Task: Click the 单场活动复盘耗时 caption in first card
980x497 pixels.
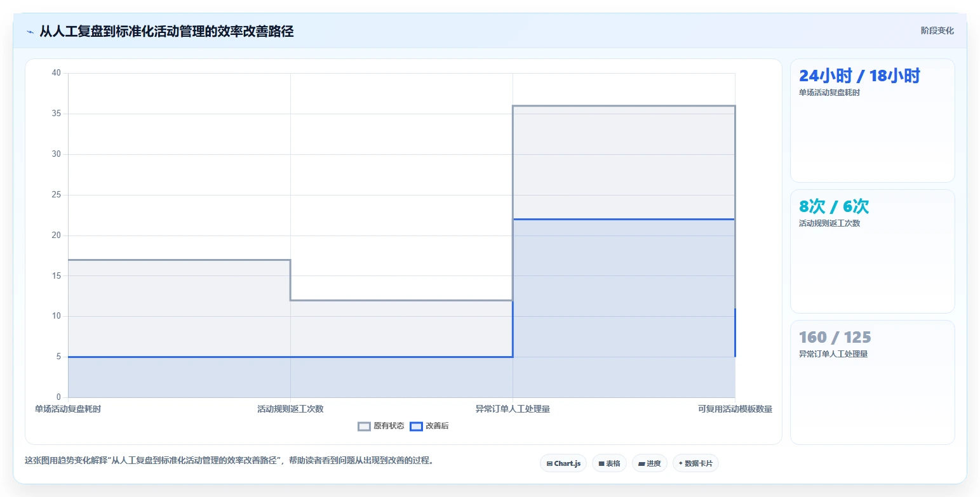Action: coord(829,93)
